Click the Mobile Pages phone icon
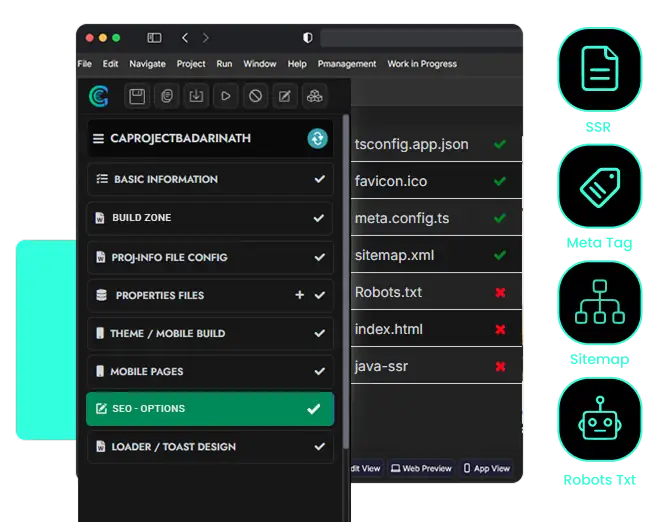This screenshot has width=663, height=522. coord(100,371)
